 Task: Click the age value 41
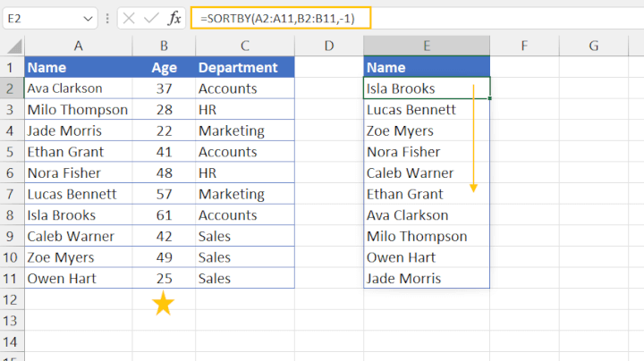pyautogui.click(x=164, y=152)
